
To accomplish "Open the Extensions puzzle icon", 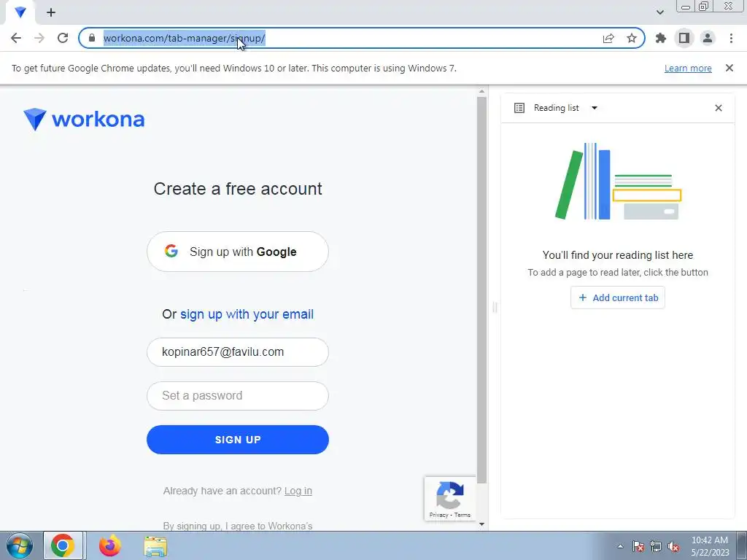I will [x=661, y=38].
